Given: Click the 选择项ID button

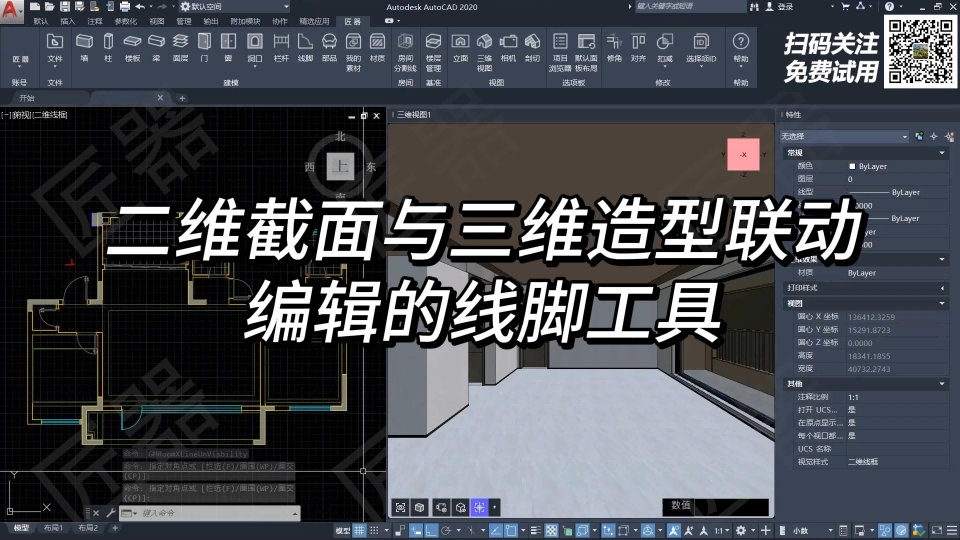Looking at the screenshot, I should [701, 49].
